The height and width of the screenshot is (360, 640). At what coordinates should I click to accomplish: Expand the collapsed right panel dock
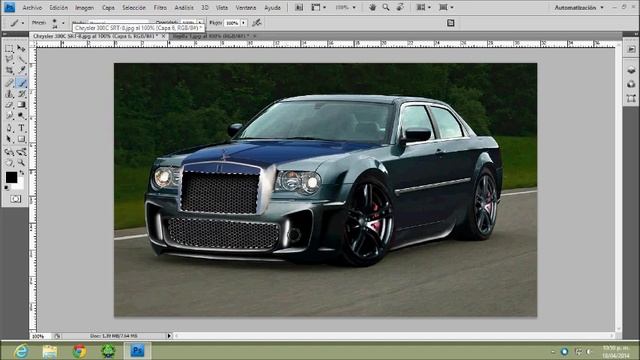635,34
